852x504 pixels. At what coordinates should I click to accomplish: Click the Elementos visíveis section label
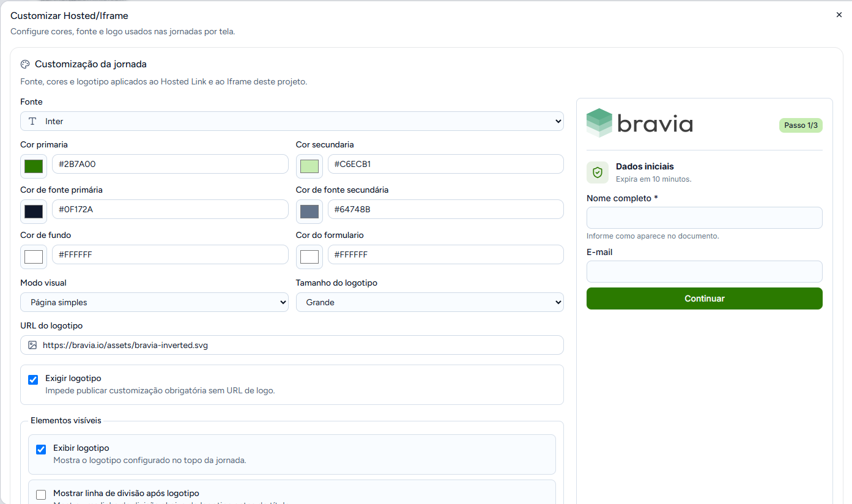pyautogui.click(x=66, y=421)
